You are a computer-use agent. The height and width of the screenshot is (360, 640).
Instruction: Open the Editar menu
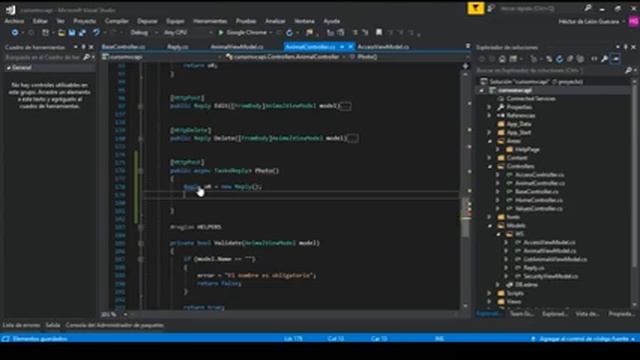click(x=40, y=21)
